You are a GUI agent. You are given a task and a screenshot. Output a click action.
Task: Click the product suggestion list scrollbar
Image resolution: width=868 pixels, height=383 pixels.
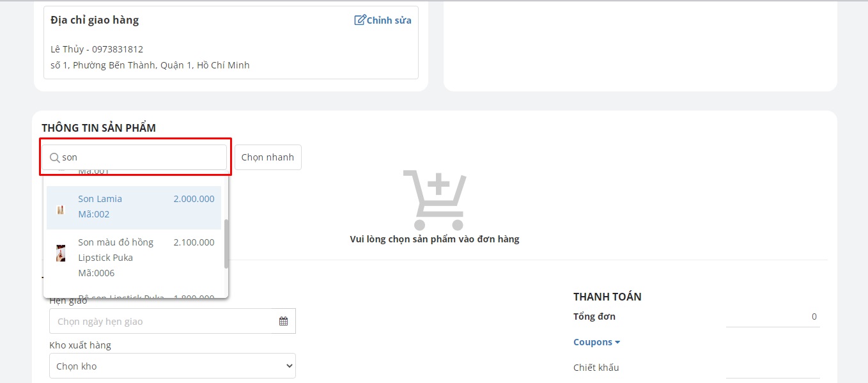pos(226,243)
